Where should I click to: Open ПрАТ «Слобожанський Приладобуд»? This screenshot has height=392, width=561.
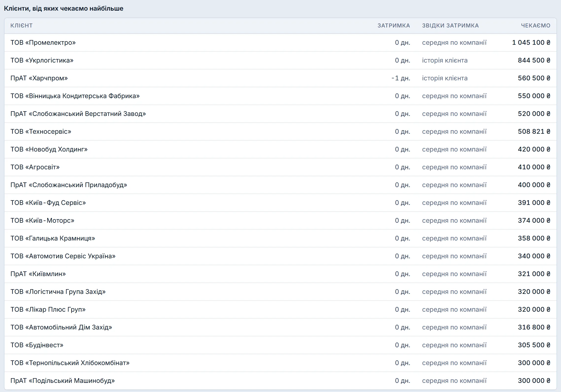tap(69, 185)
